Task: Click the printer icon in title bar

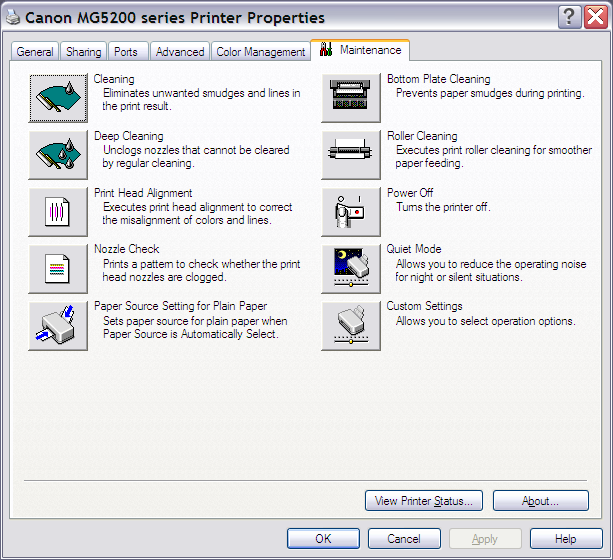Action: [x=13, y=17]
